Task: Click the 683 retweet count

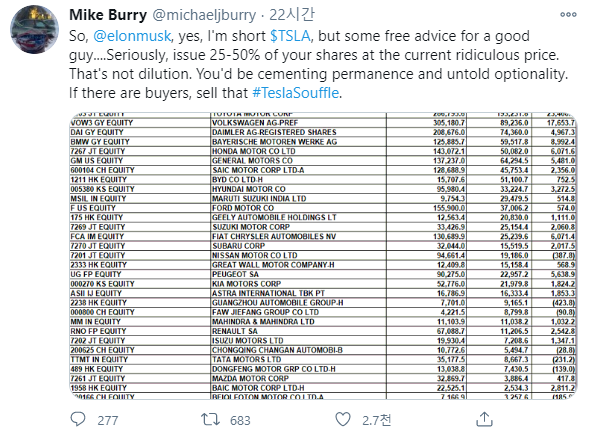Action: [x=240, y=420]
